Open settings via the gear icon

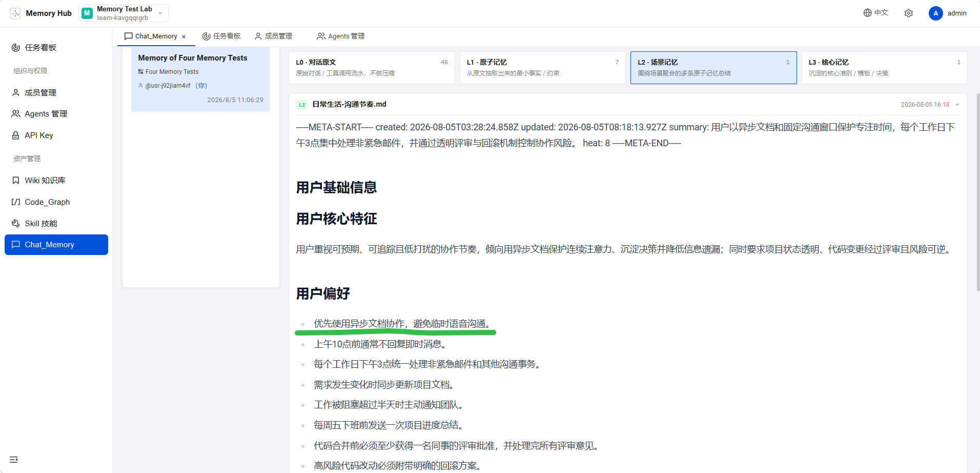click(909, 13)
